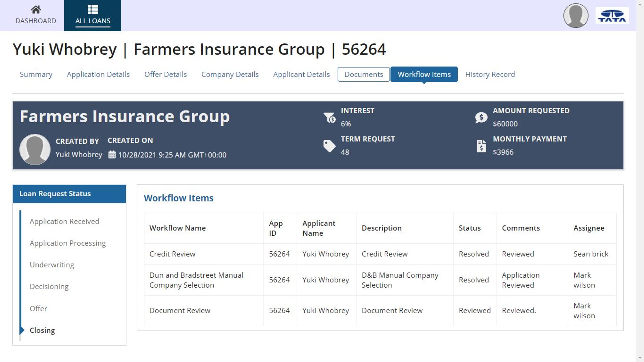Open the user profile avatar in header
644x362 pixels.
(576, 15)
